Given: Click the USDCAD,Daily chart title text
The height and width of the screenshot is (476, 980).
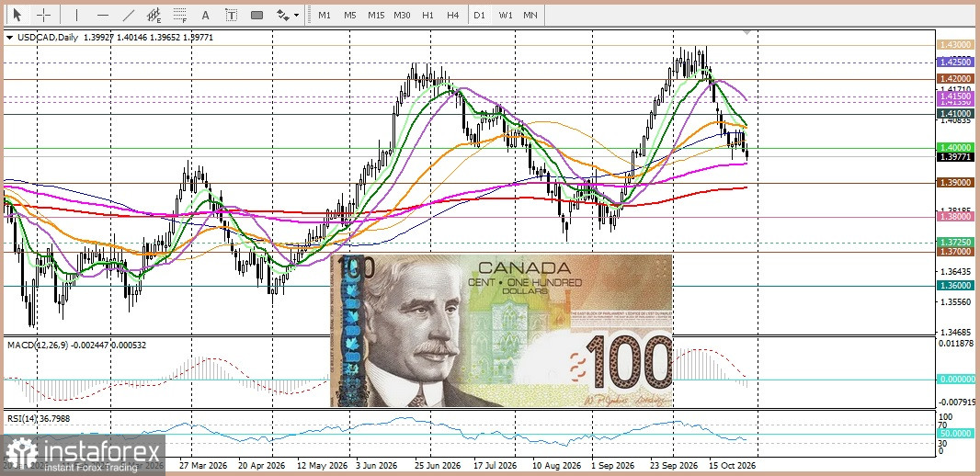Looking at the screenshot, I should [48, 38].
